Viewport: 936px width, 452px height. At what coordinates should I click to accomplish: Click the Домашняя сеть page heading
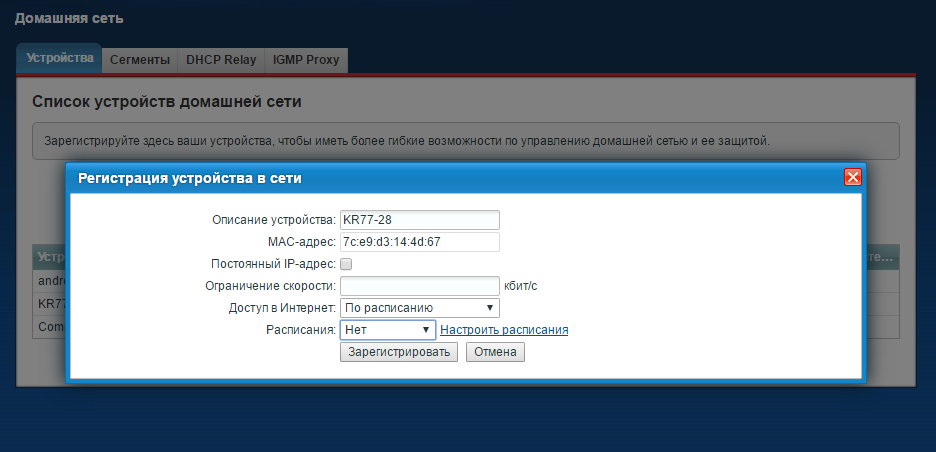point(69,18)
